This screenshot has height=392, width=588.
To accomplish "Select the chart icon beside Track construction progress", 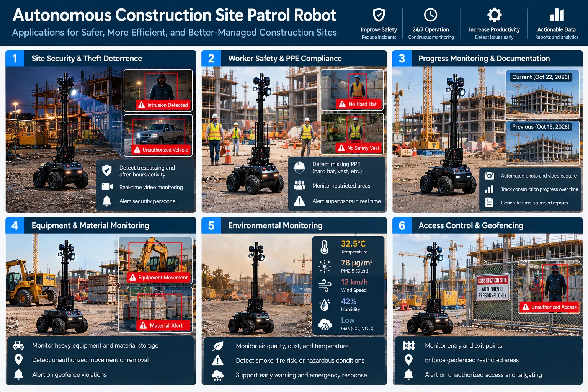I will tap(489, 189).
